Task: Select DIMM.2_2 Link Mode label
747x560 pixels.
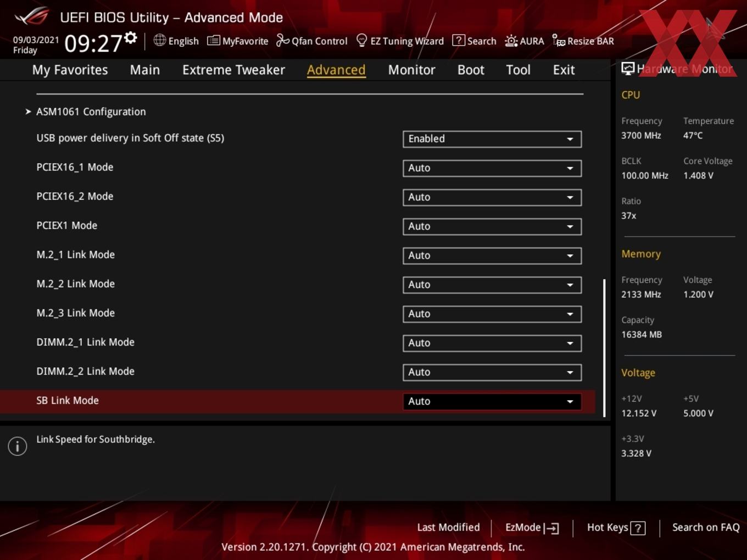Action: pyautogui.click(x=85, y=371)
